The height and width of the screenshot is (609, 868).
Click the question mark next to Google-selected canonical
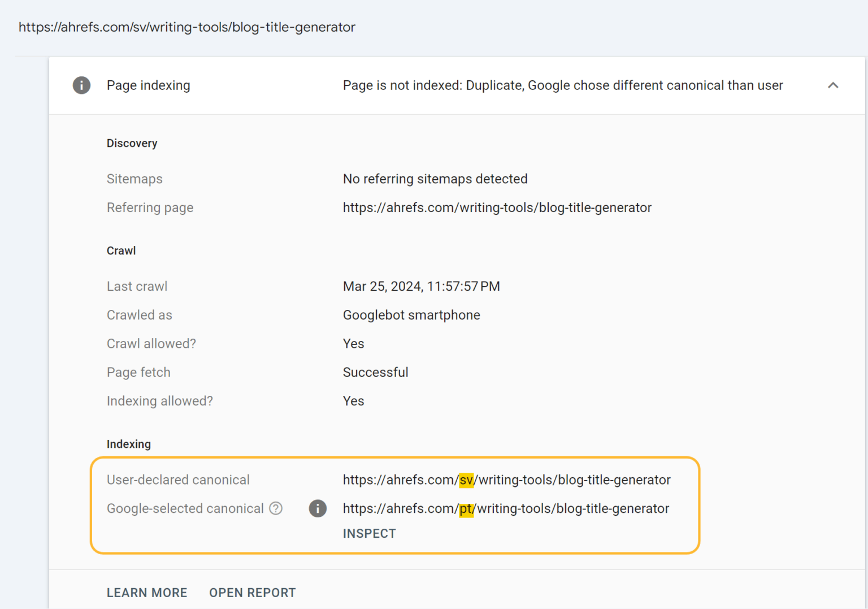[276, 508]
